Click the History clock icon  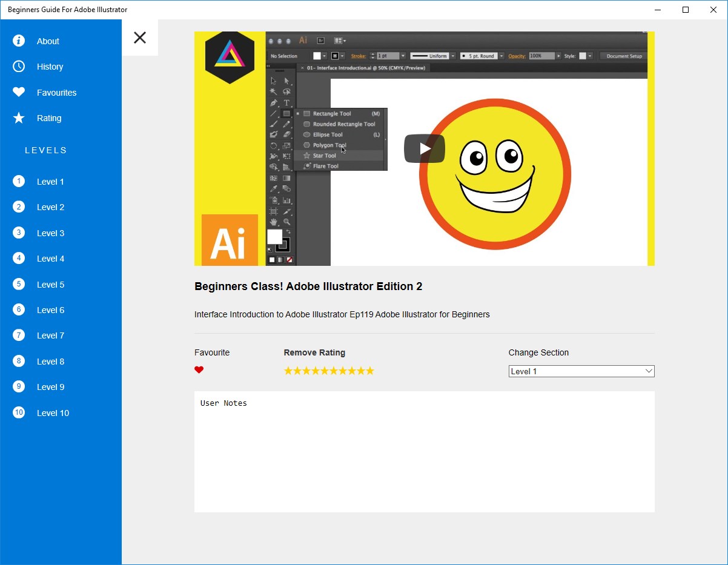click(x=19, y=66)
